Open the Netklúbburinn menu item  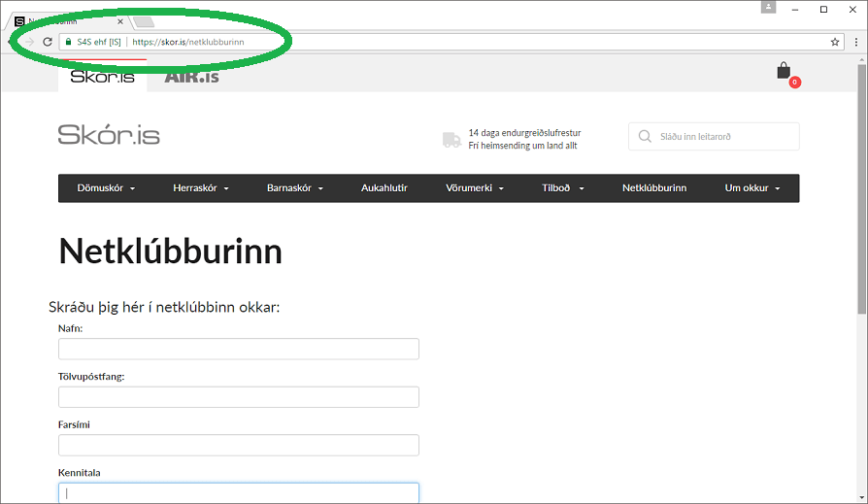654,188
